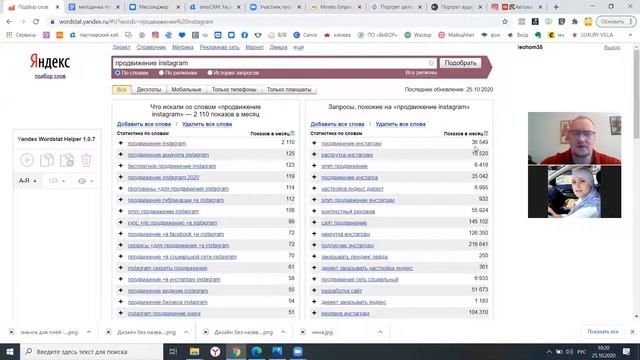
Task: Open Yandex Browser from taskbar
Action: pyautogui.click(x=215, y=351)
